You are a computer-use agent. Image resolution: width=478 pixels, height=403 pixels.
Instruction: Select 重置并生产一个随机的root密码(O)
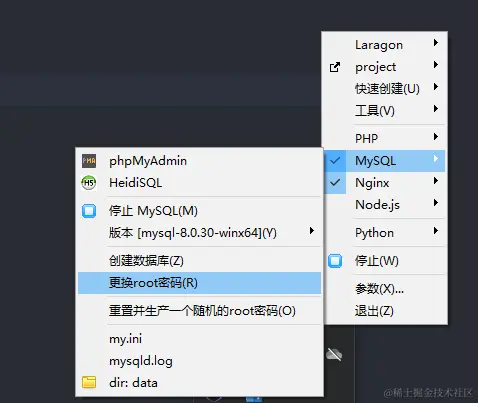(199, 311)
